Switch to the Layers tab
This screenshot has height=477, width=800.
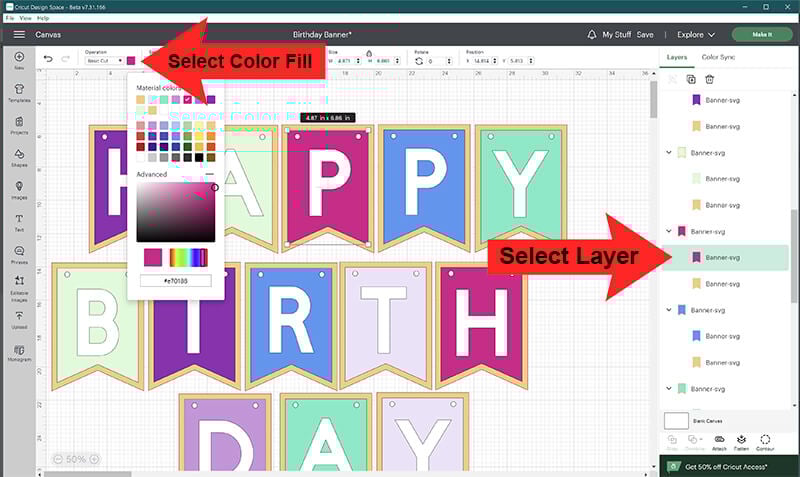coord(677,57)
